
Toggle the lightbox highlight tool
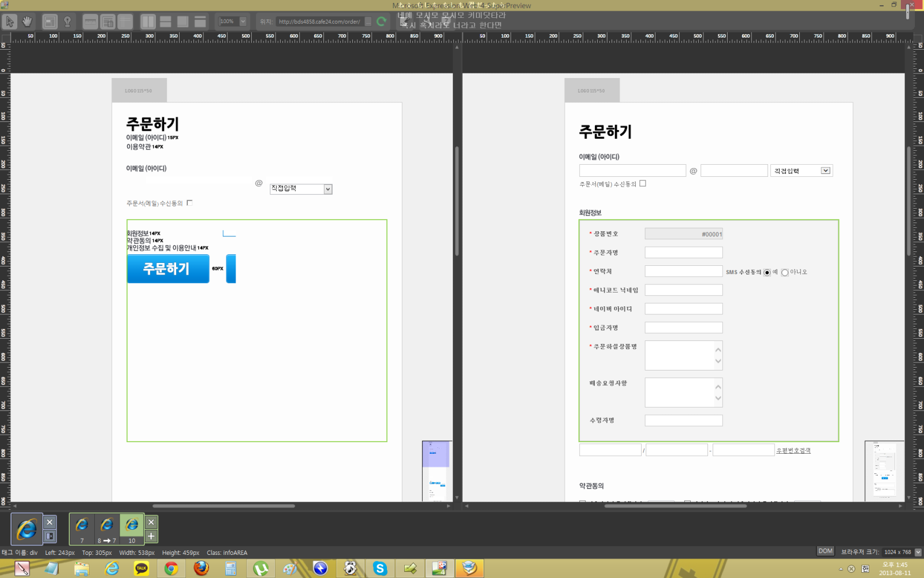(67, 22)
